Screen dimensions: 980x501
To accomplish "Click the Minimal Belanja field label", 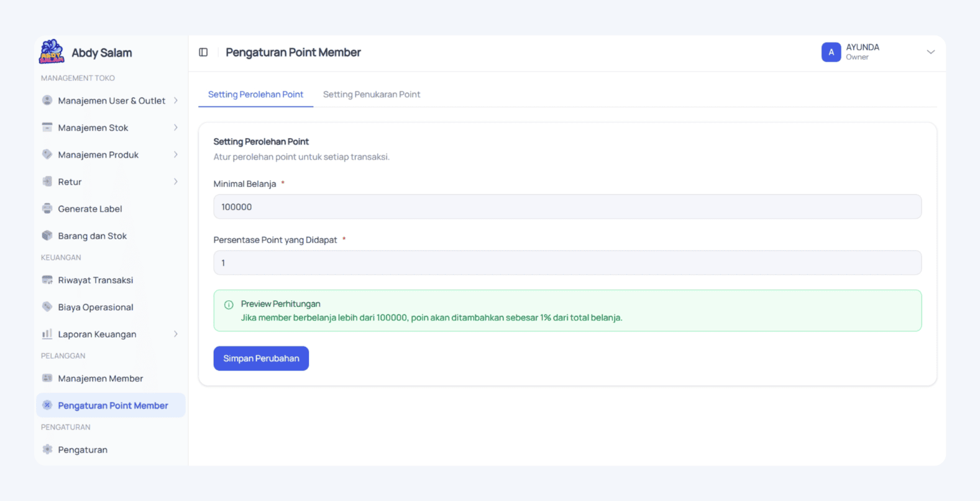I will pyautogui.click(x=245, y=184).
